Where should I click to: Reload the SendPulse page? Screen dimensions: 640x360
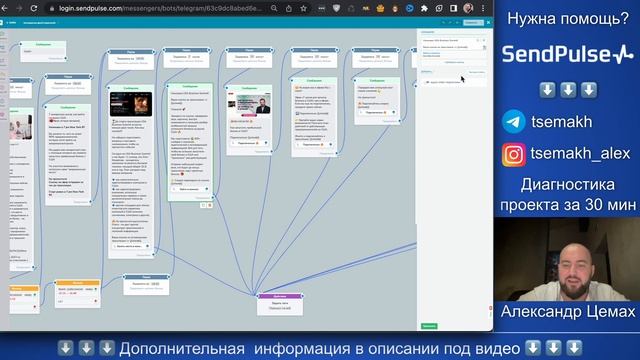coord(34,8)
